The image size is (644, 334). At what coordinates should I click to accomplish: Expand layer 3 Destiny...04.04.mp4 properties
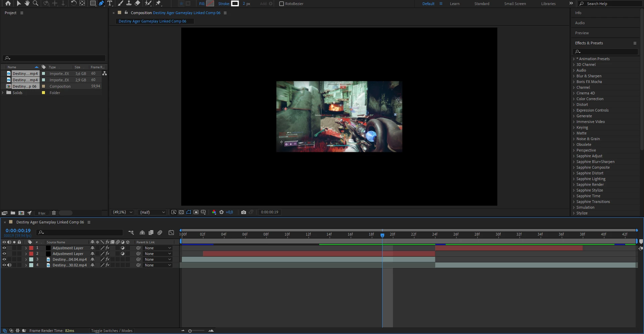click(26, 259)
